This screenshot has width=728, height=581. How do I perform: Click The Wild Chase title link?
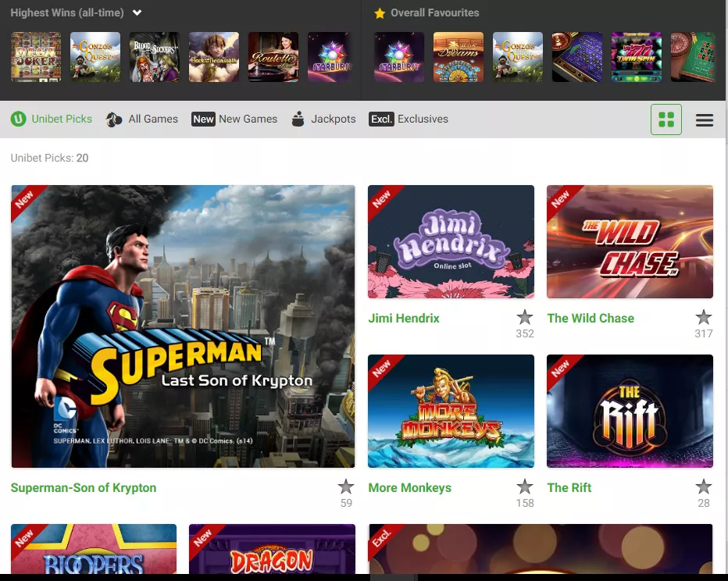point(591,318)
